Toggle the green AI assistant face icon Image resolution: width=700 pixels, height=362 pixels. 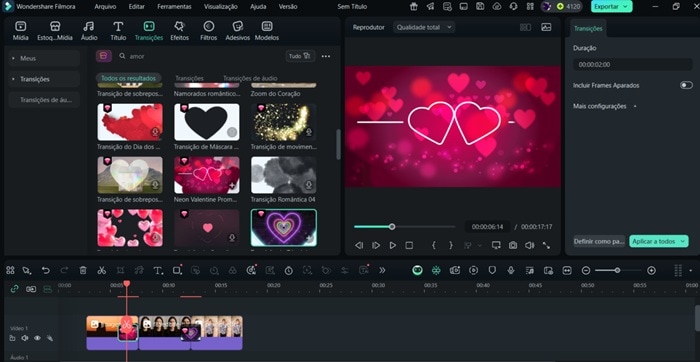pos(417,270)
